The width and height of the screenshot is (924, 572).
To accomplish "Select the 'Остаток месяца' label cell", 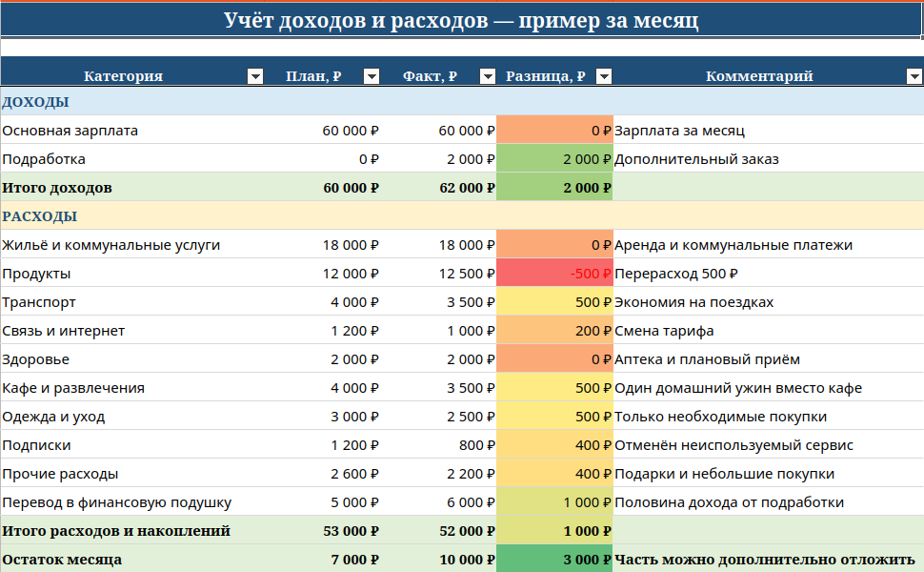I will (x=132, y=559).
